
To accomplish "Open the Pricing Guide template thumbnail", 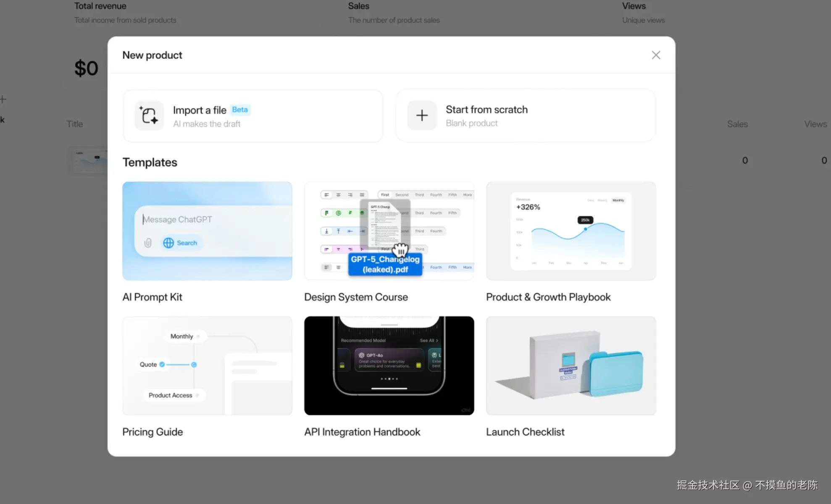I will click(207, 366).
